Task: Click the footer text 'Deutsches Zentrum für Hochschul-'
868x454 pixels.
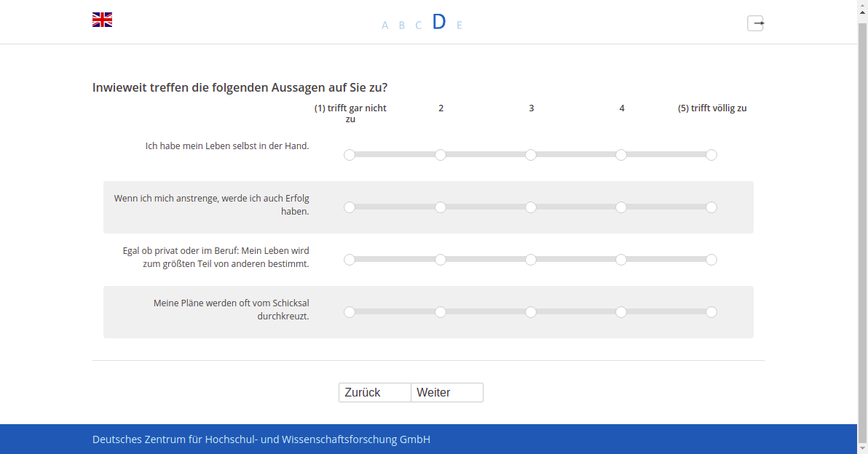Action: pos(261,439)
